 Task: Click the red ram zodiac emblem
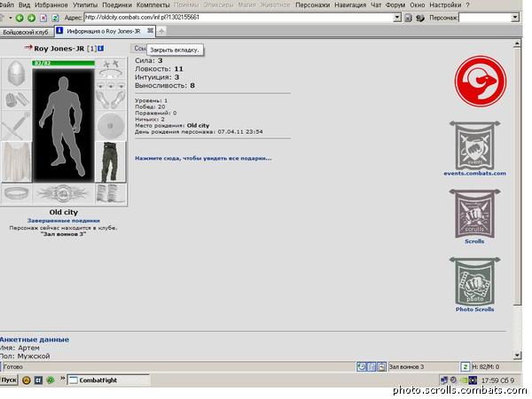point(480,82)
